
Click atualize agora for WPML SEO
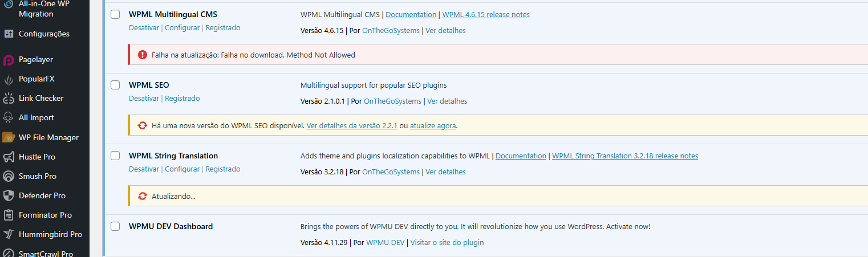tap(433, 125)
